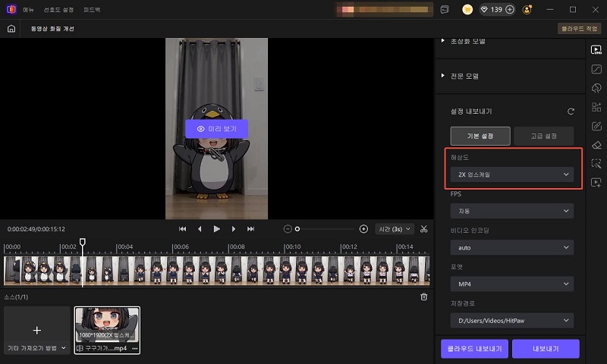
Task: Open the 해상도 2X 업스케일 dropdown
Action: pyautogui.click(x=511, y=174)
